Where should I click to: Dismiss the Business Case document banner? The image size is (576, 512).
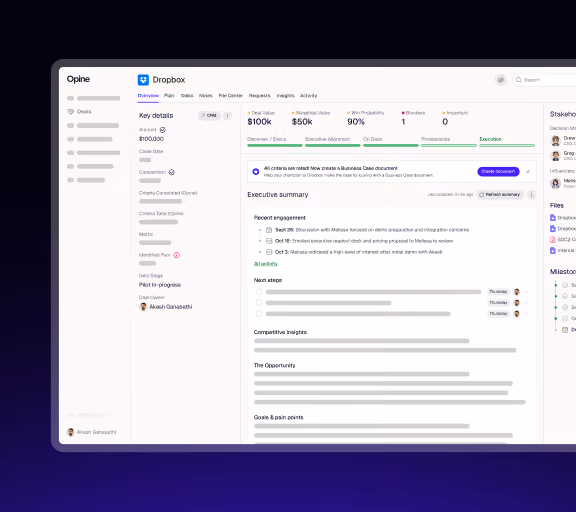click(528, 172)
